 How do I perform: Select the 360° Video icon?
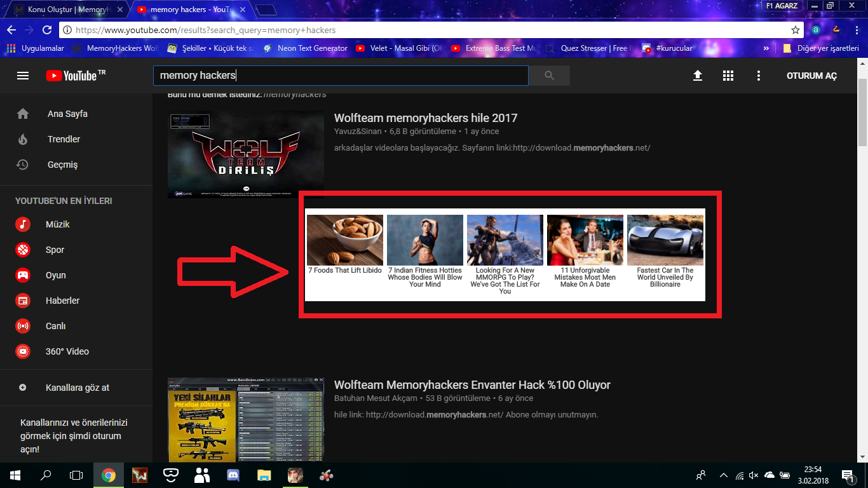tap(23, 351)
